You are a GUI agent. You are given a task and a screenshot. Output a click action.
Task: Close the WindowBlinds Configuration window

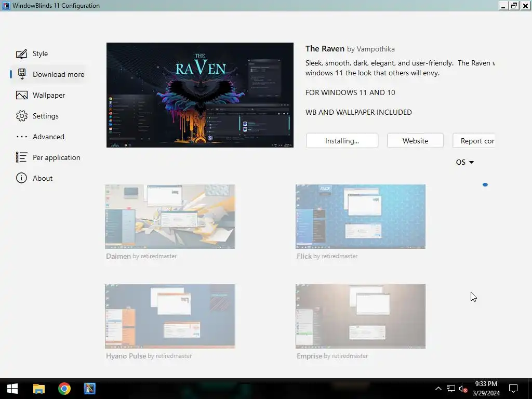[525, 6]
